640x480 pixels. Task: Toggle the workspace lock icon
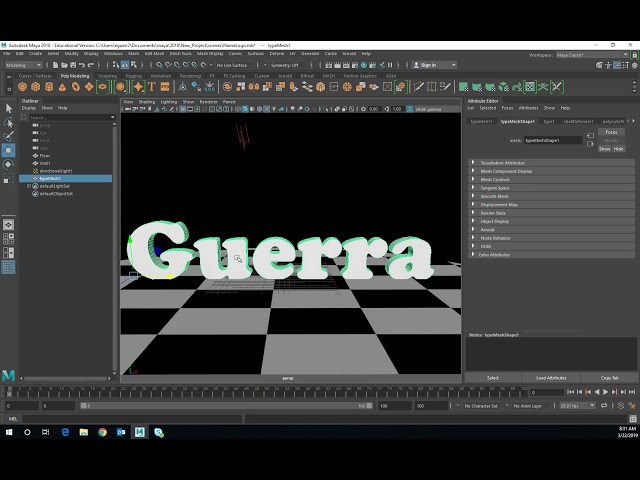pyautogui.click(x=635, y=55)
